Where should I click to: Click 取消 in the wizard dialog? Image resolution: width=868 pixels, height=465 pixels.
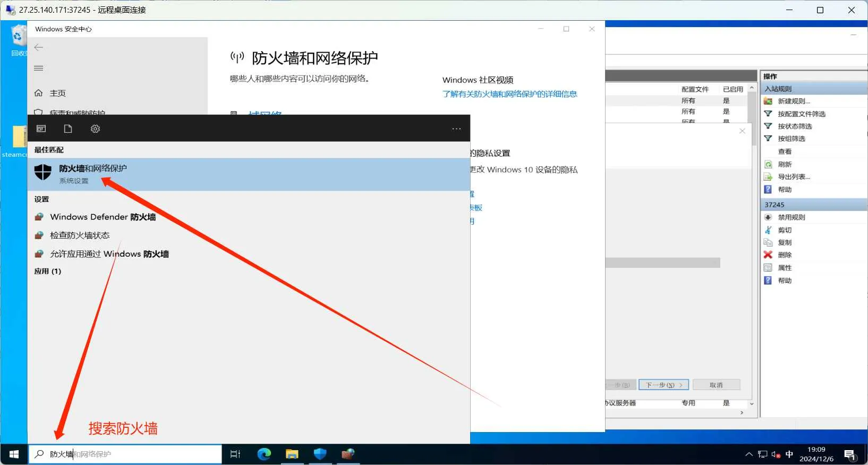[x=716, y=385]
